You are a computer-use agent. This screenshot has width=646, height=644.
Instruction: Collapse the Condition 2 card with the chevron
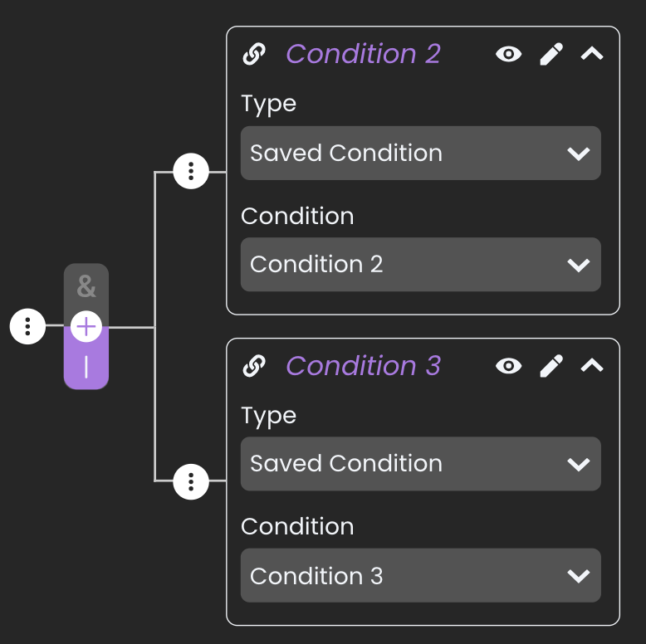(592, 54)
